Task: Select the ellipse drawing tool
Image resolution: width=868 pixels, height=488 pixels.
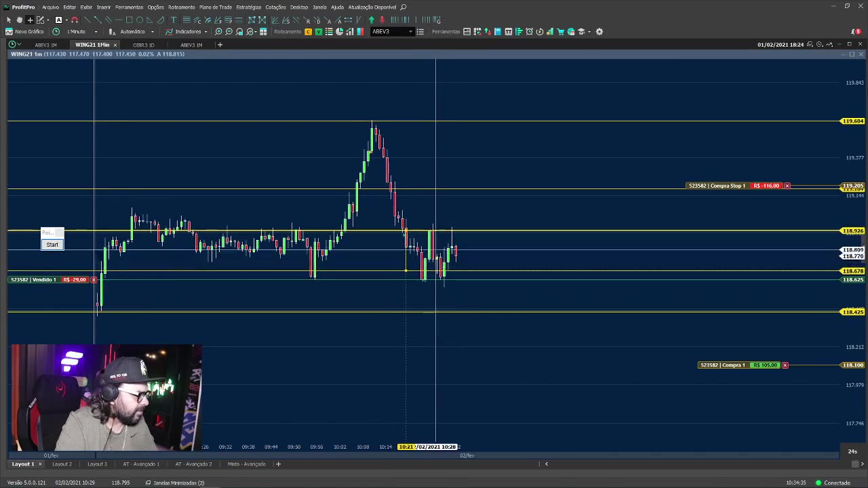Action: pos(140,20)
